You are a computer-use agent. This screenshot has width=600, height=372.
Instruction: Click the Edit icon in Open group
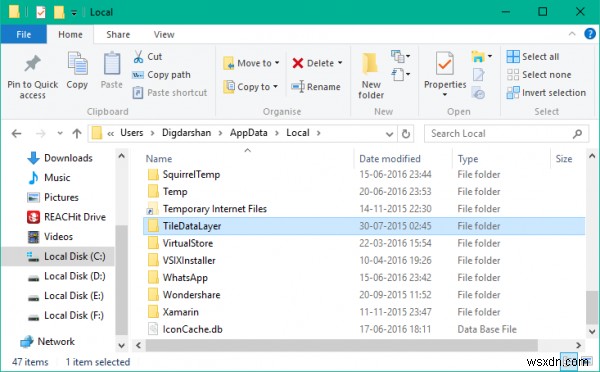[478, 75]
